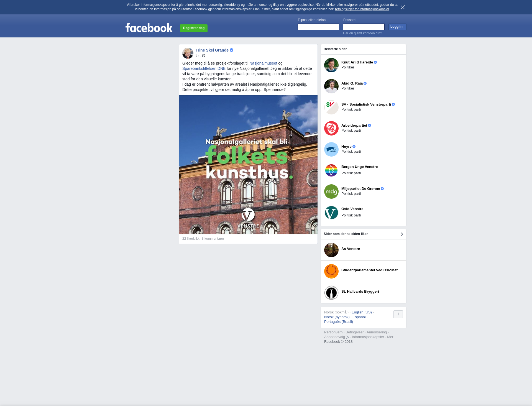The height and width of the screenshot is (406, 532).
Task: Focus the 'E-post eller telefon' field
Action: 318,27
